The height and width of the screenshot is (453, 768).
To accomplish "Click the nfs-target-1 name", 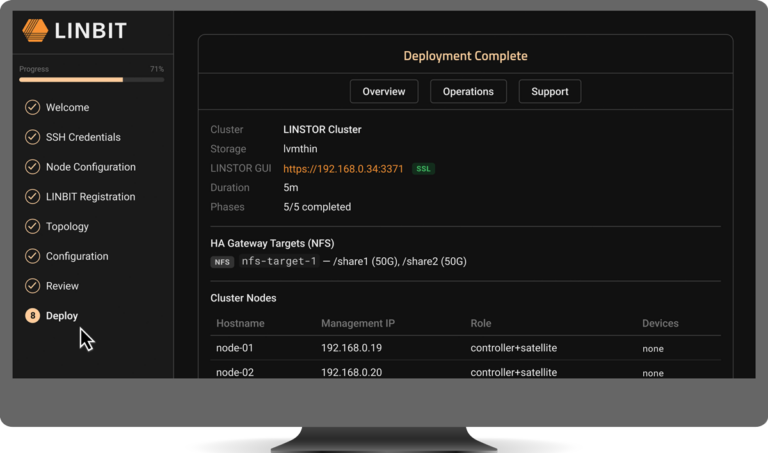I will pyautogui.click(x=279, y=261).
